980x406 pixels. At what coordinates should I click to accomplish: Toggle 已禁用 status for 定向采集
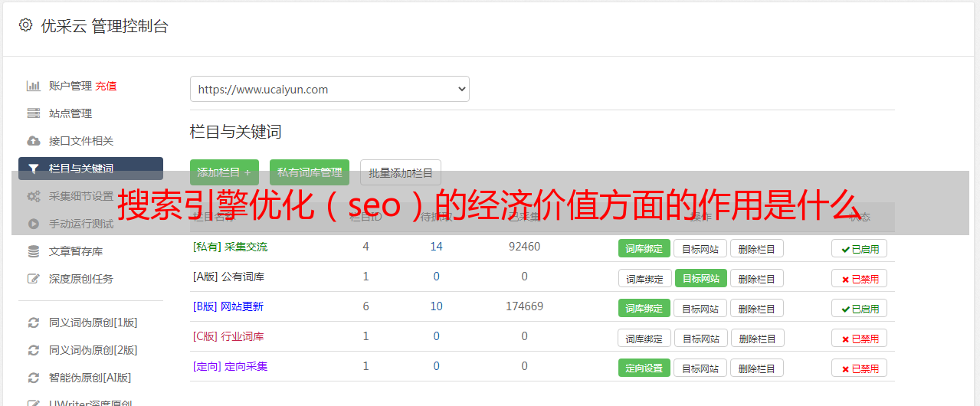(x=860, y=368)
